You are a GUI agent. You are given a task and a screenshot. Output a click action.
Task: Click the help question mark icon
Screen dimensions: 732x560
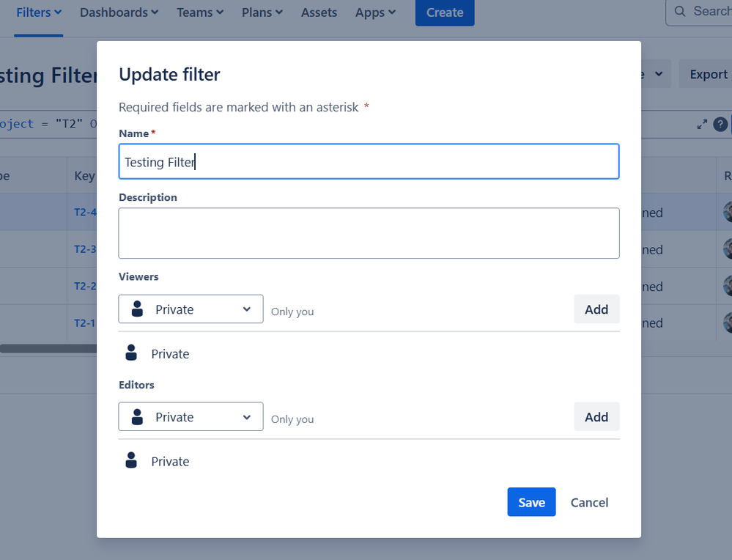pos(720,124)
